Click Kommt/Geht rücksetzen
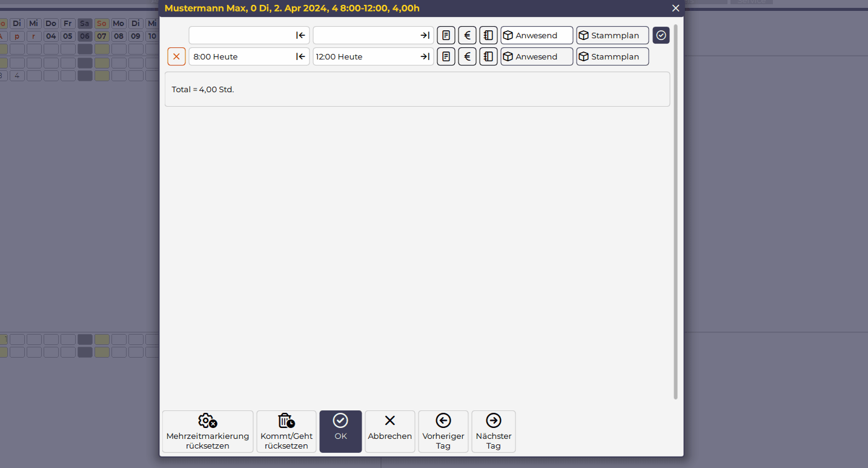This screenshot has width=868, height=468. pyautogui.click(x=286, y=431)
